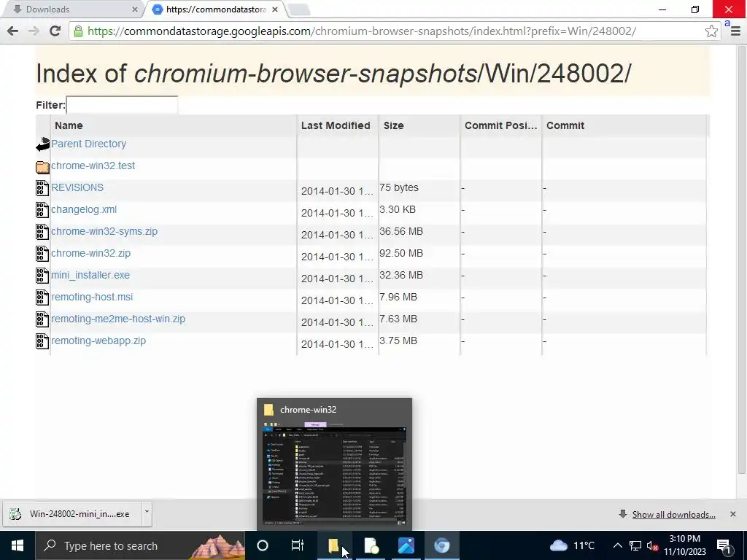Click the Cortana circle icon in taskbar

(263, 545)
